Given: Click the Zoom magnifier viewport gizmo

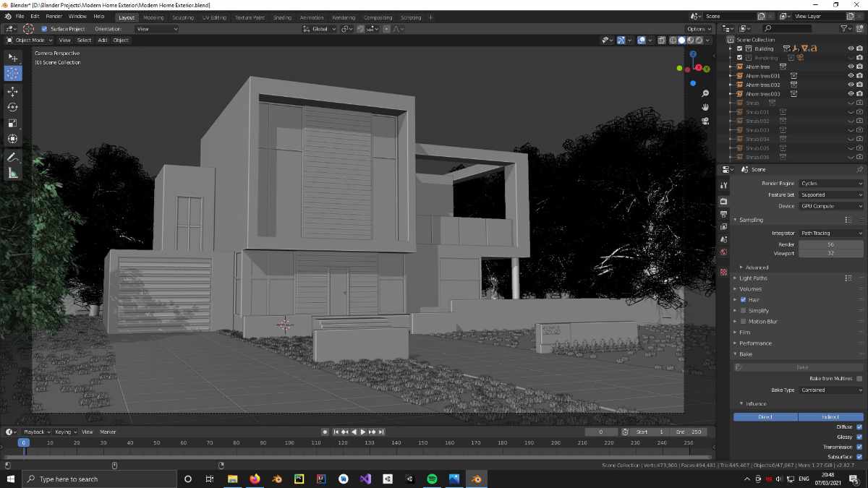Looking at the screenshot, I should (x=705, y=94).
